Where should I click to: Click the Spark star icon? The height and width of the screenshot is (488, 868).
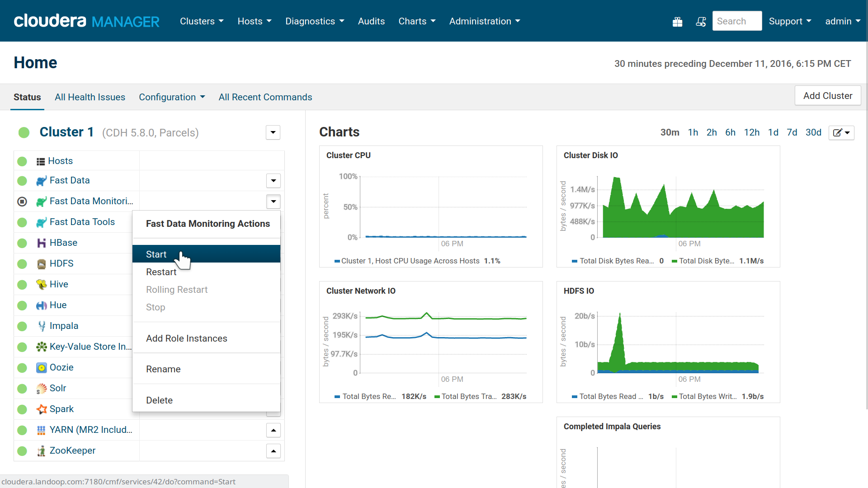click(x=41, y=409)
